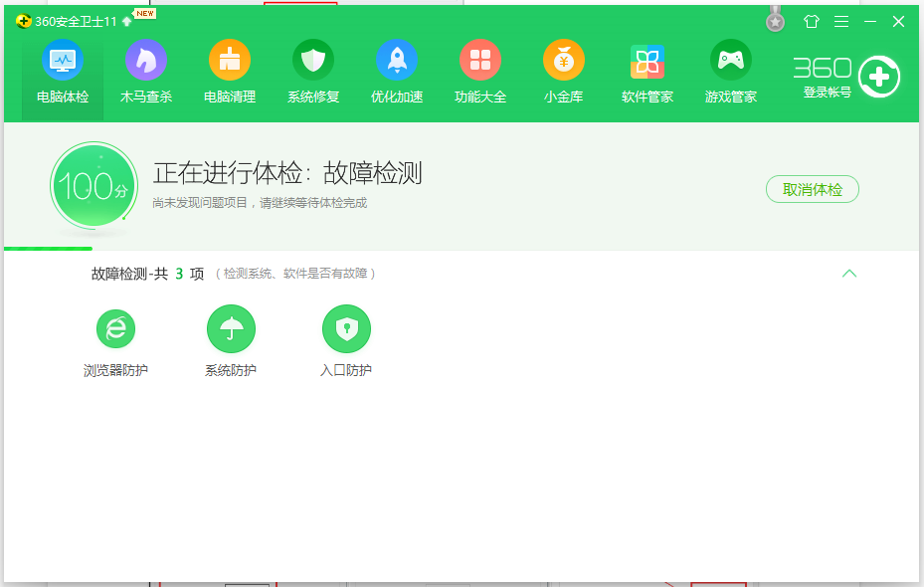Open the 游戏管家 gamepad icon
Image resolution: width=924 pixels, height=587 pixels.
(x=731, y=62)
